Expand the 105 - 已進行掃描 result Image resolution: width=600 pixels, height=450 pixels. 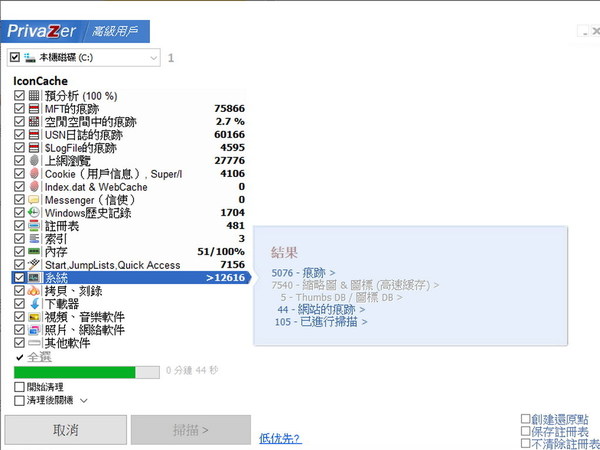[321, 322]
